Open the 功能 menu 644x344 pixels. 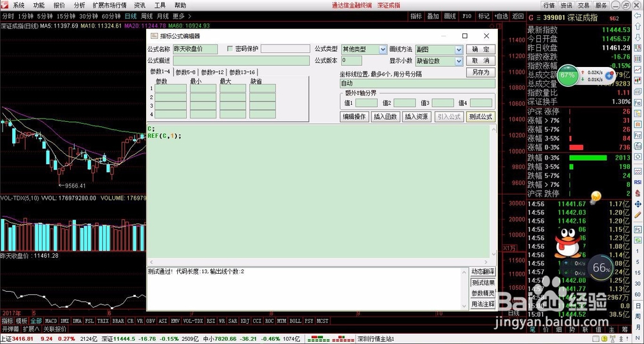click(39, 5)
